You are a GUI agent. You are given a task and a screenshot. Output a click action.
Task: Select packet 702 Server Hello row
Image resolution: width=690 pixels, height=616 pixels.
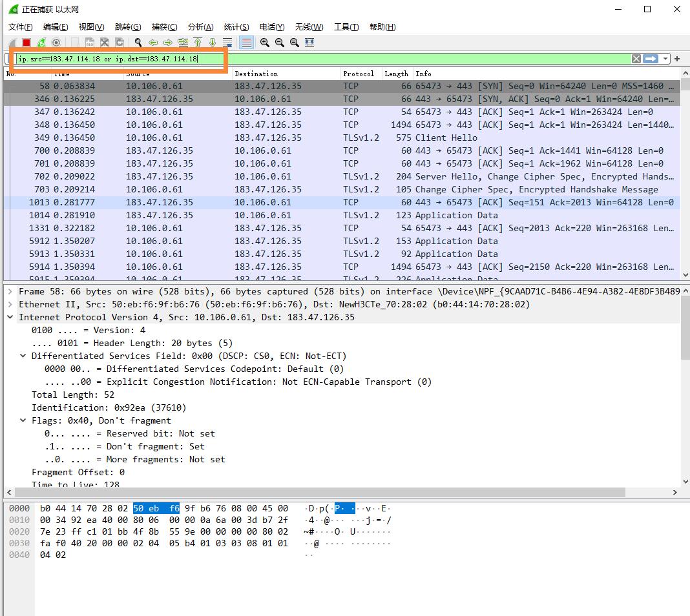342,176
